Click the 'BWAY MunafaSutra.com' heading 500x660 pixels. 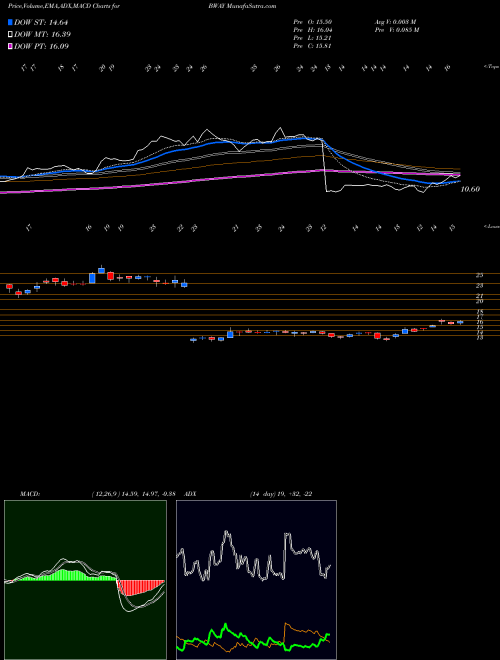[x=242, y=7]
